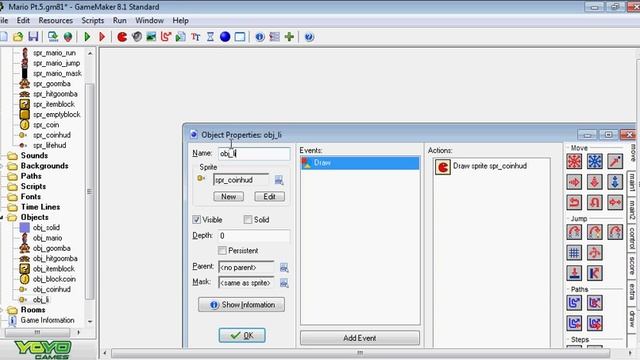640x360 pixels.
Task: Click OK to confirm object properties
Action: [242, 336]
